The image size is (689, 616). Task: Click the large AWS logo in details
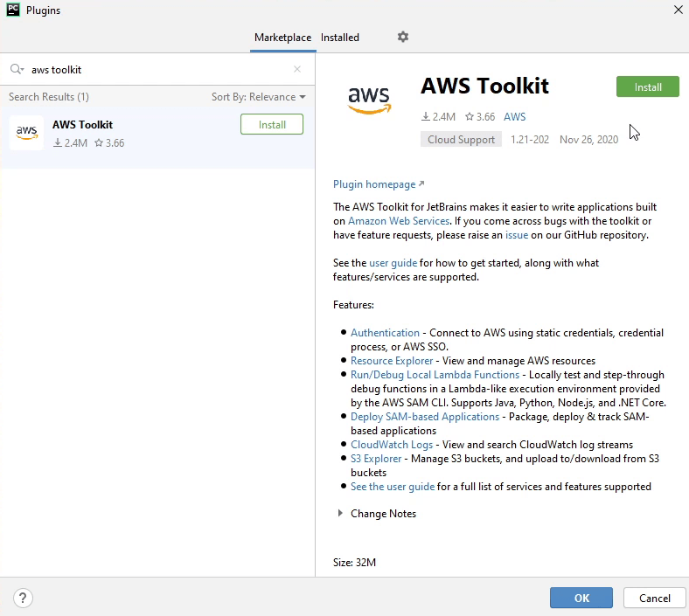pos(369,99)
